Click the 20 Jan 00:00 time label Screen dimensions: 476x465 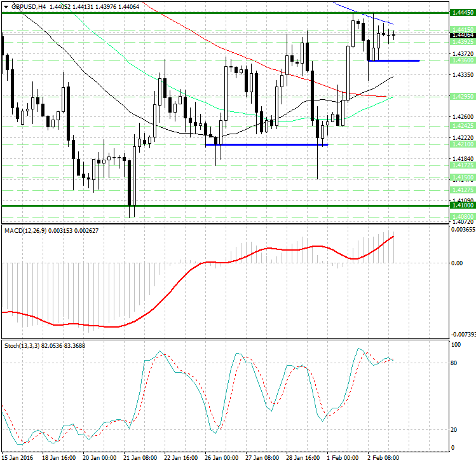tap(99, 458)
